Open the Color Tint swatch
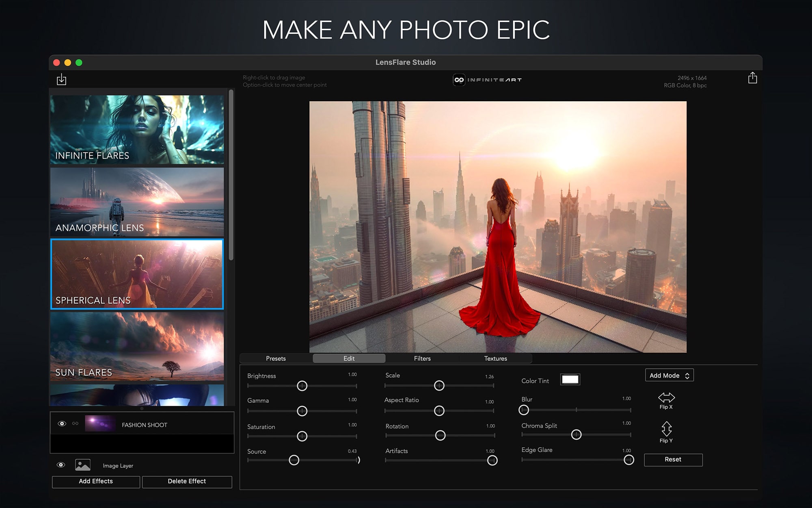The height and width of the screenshot is (508, 812). pos(570,380)
